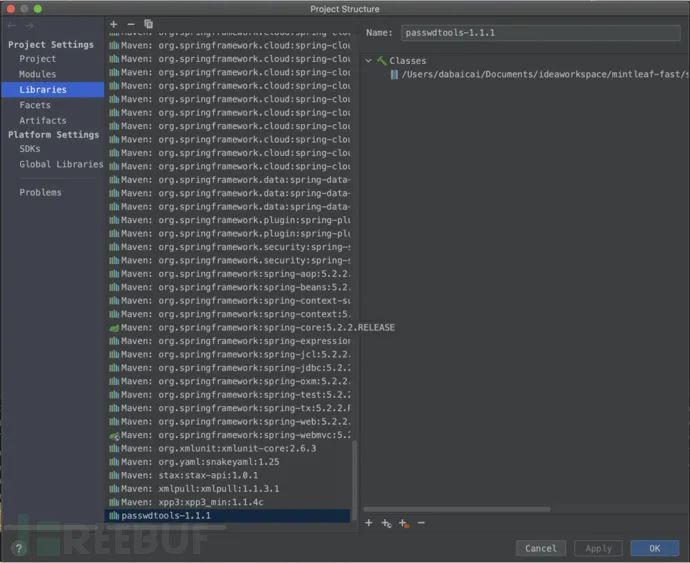Viewport: 690px width, 563px height.
Task: Click the passwdtools-1.1.1 library icon
Action: click(114, 515)
